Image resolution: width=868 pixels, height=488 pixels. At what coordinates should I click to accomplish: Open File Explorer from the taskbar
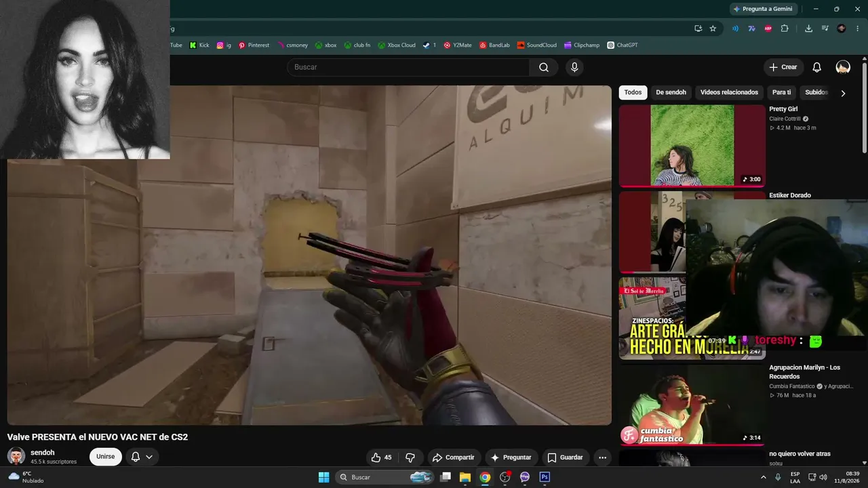(465, 477)
